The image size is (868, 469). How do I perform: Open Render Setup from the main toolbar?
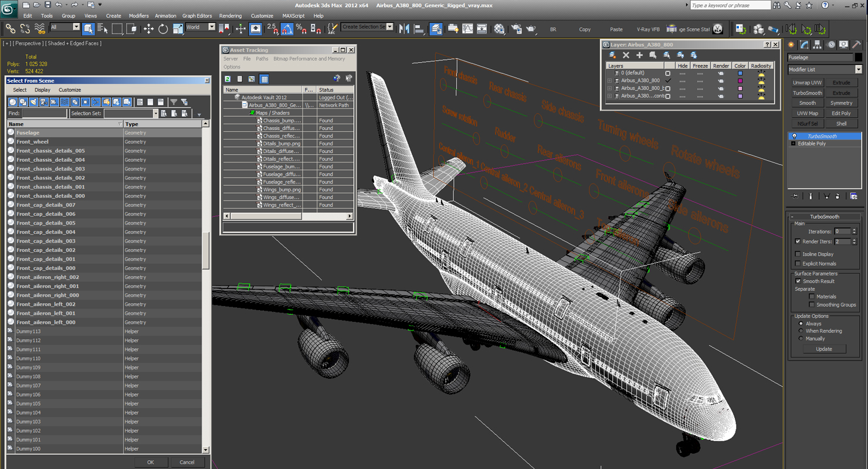(516, 28)
